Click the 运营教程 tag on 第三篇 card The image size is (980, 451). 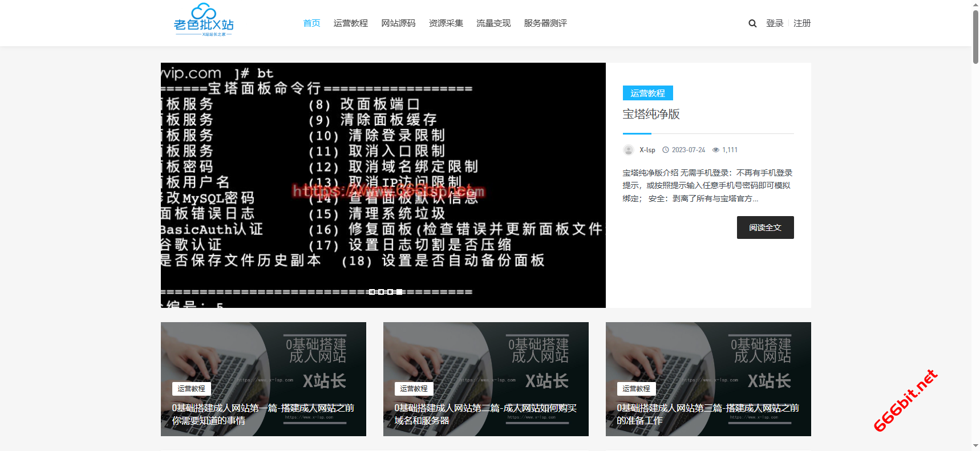[637, 389]
